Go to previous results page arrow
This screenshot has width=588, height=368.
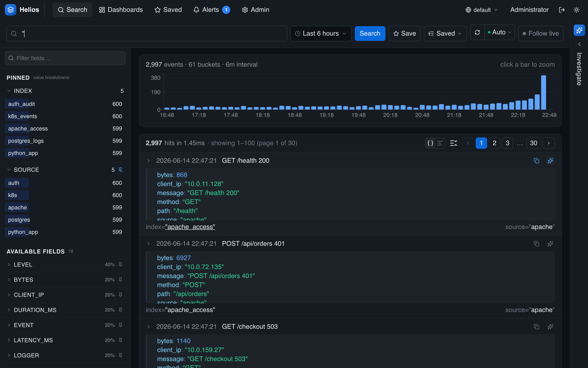[x=468, y=143]
